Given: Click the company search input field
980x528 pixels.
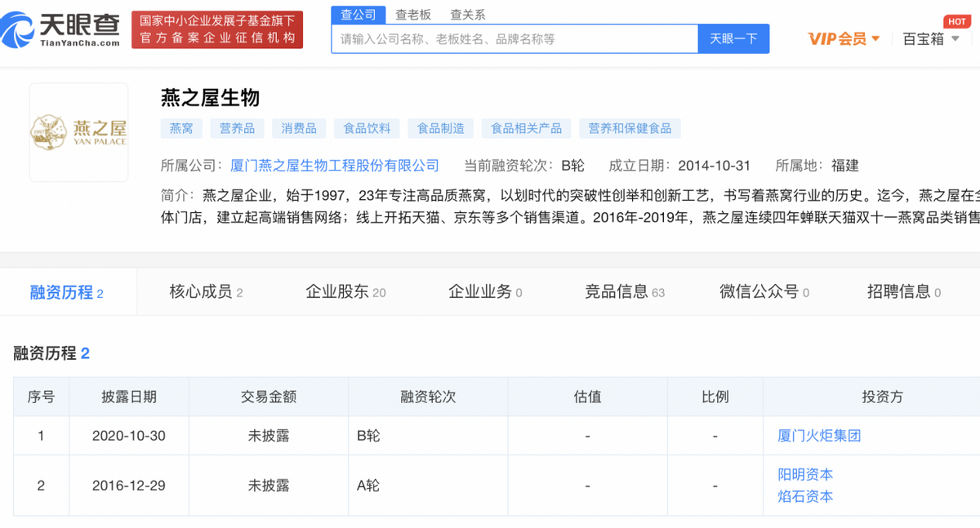Looking at the screenshot, I should 506,38.
